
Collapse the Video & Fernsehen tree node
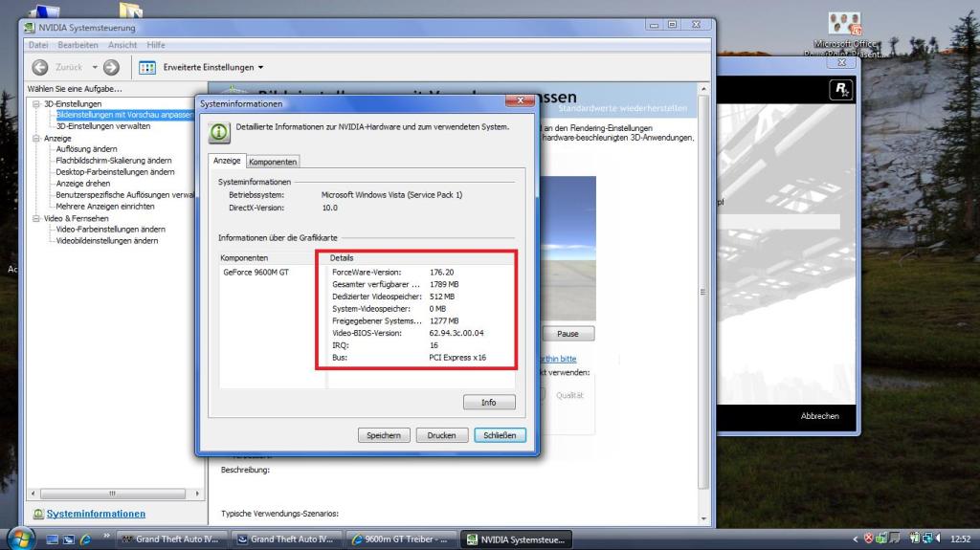point(36,218)
